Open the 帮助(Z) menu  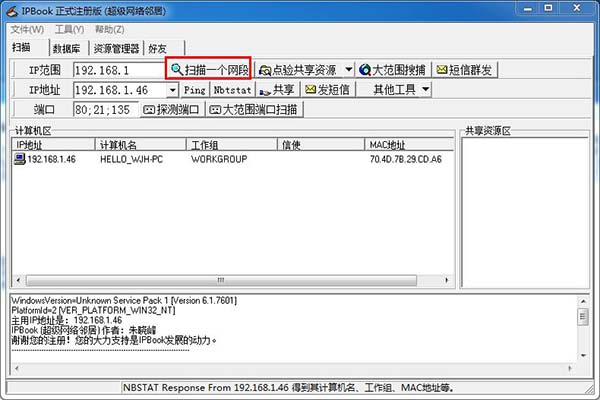(x=110, y=29)
